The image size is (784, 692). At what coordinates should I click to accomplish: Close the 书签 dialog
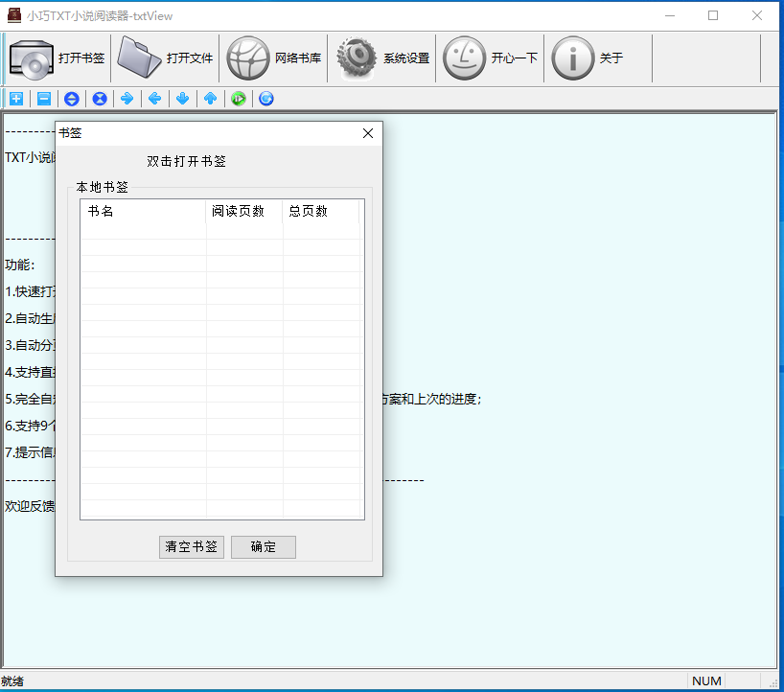click(368, 134)
